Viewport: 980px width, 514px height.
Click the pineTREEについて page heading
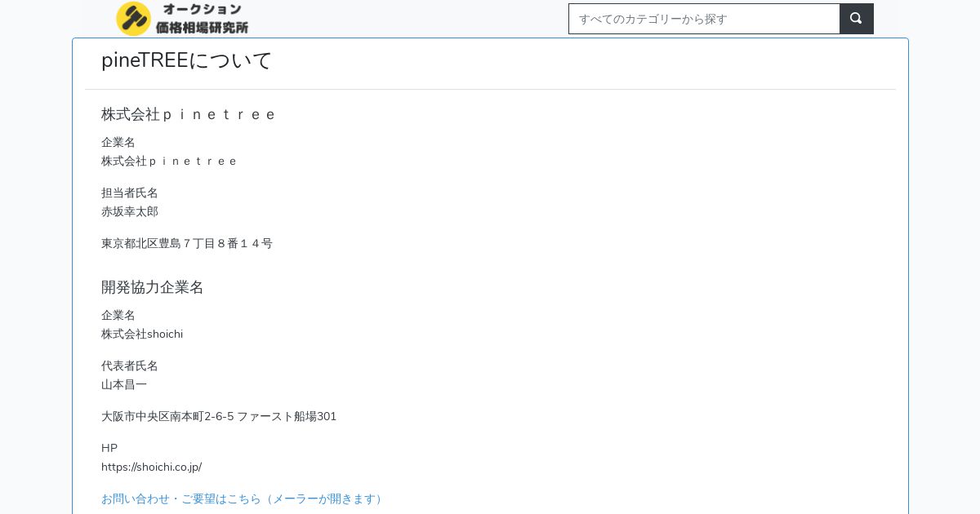tap(186, 60)
